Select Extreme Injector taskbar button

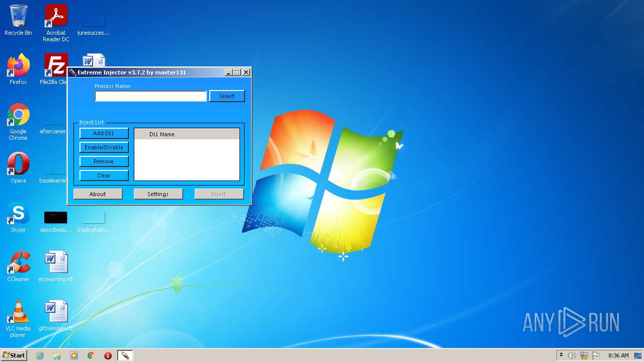(x=125, y=355)
